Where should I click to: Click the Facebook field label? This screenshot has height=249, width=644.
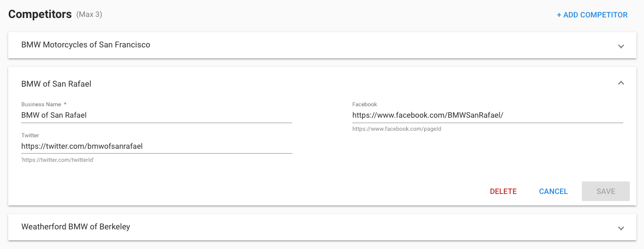(365, 104)
